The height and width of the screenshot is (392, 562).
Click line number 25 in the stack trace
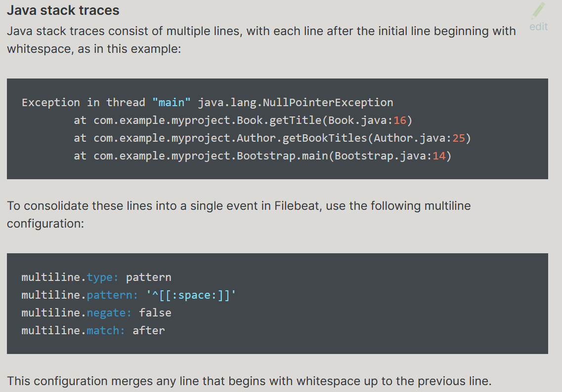pos(458,138)
